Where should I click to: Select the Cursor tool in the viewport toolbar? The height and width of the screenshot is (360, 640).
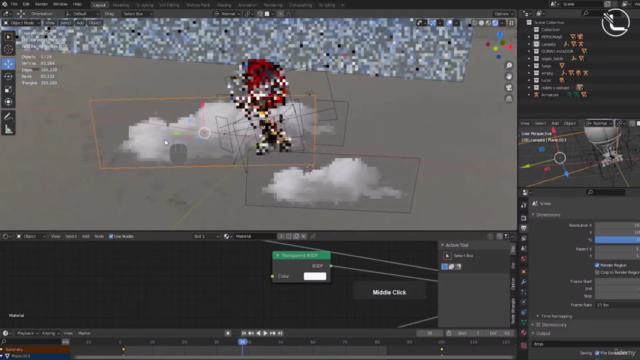click(8, 50)
